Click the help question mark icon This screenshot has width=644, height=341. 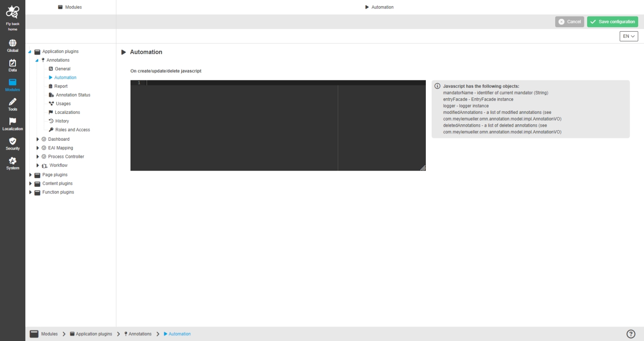point(631,334)
